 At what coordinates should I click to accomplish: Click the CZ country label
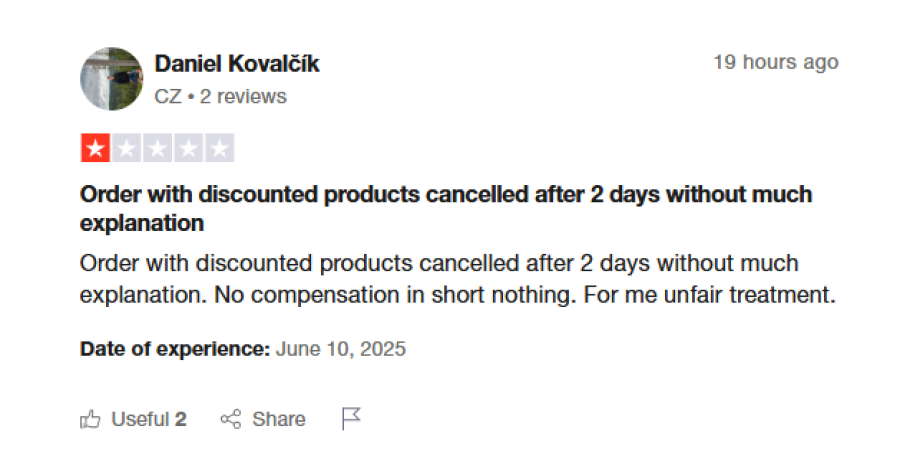point(168,96)
